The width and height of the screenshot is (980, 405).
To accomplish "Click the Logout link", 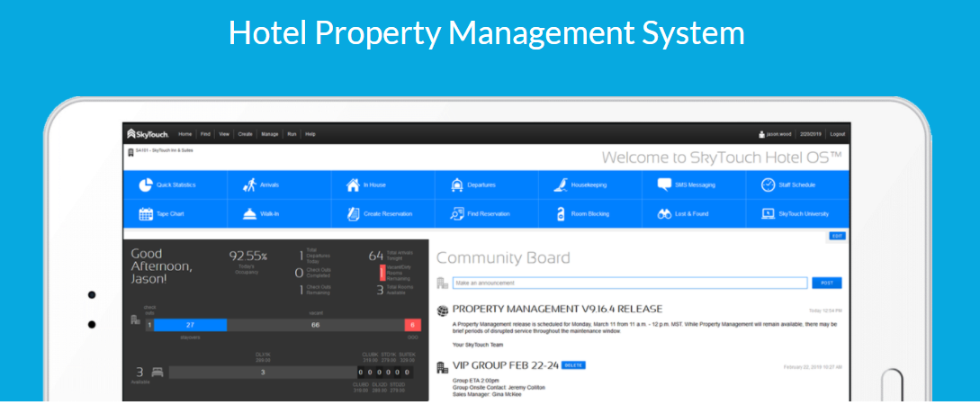I will (837, 133).
